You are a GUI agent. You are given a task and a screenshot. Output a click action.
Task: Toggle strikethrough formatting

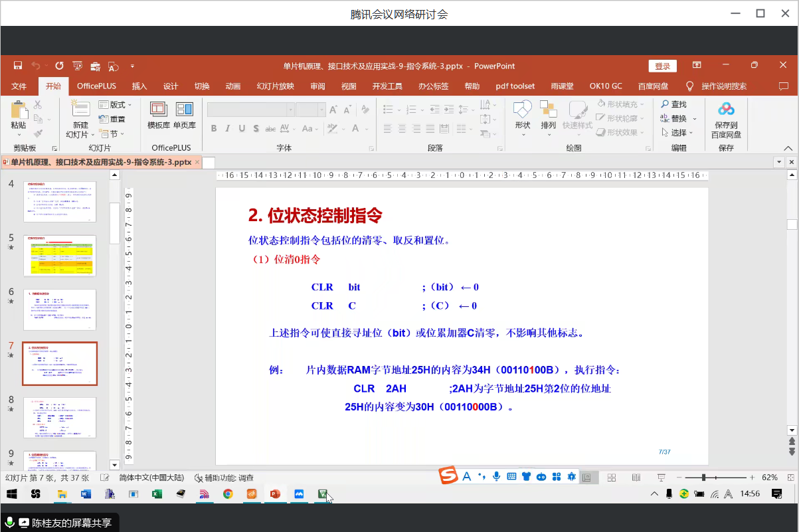point(270,128)
